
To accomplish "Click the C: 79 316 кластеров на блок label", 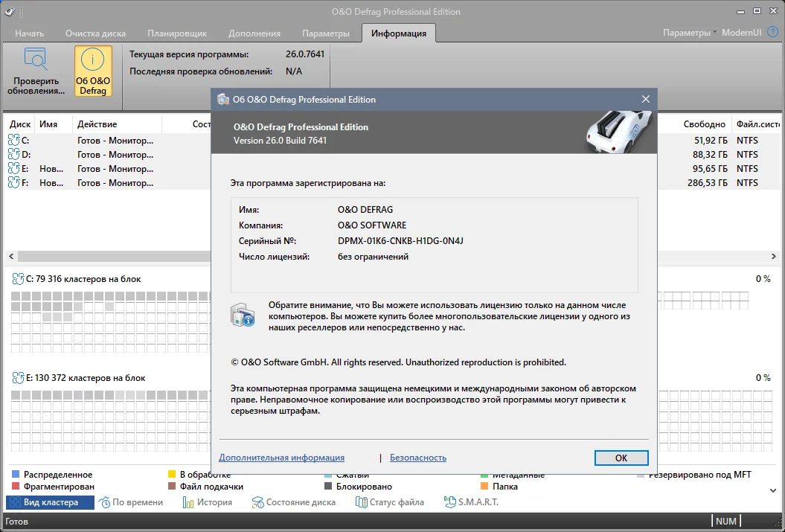I will point(83,279).
